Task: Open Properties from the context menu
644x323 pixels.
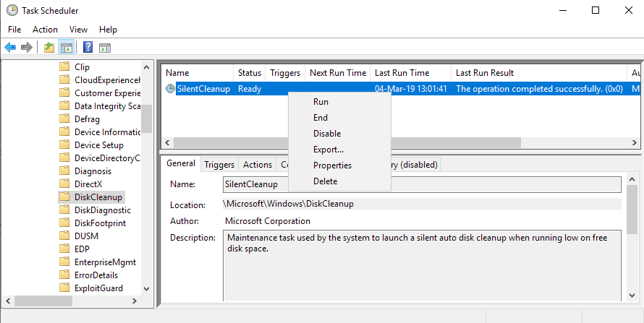Action: (332, 165)
